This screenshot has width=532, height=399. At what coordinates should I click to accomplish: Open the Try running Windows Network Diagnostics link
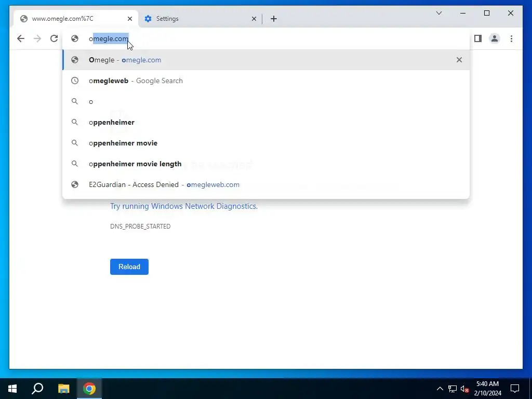pos(184,206)
